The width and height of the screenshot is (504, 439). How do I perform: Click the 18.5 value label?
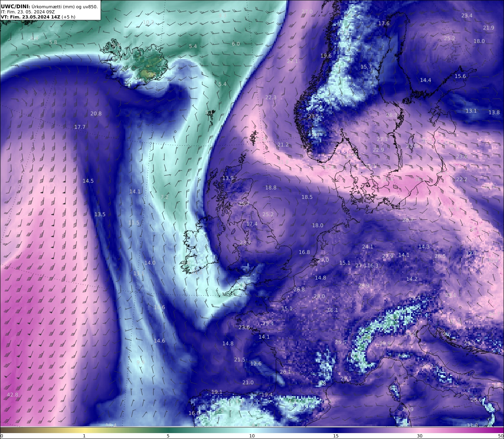coord(307,197)
